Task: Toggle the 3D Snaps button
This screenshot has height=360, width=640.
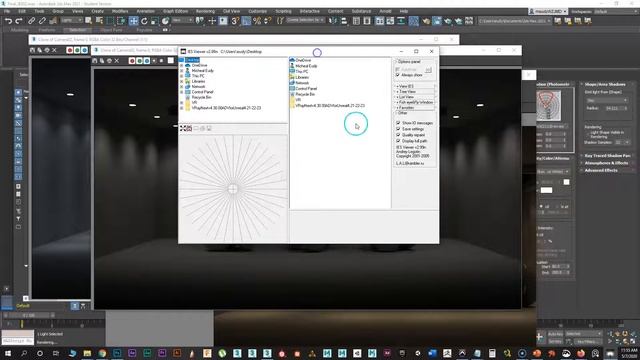Action: (x=235, y=21)
